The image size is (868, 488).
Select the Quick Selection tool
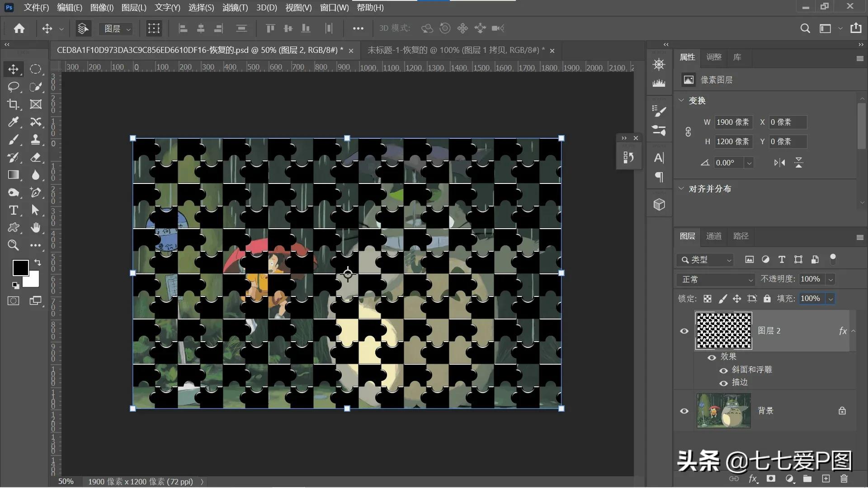click(36, 87)
